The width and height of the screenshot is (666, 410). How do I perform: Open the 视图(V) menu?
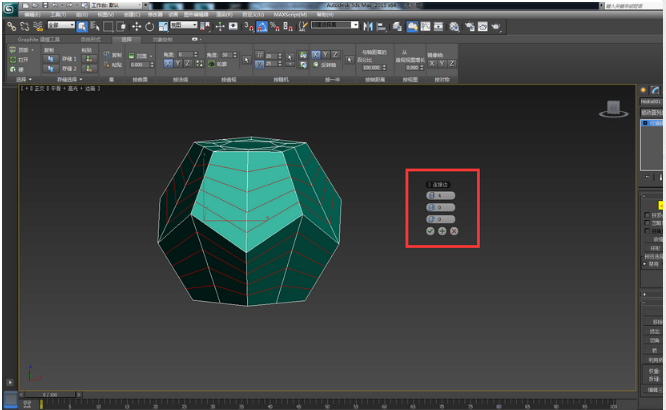[x=105, y=14]
